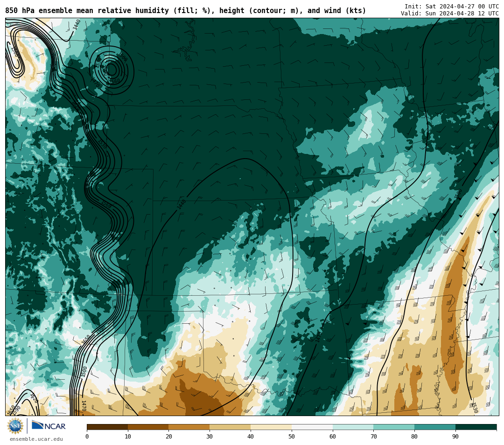Click the NCAR logo
Image resolution: width=504 pixels, height=445 pixels.
[49, 426]
